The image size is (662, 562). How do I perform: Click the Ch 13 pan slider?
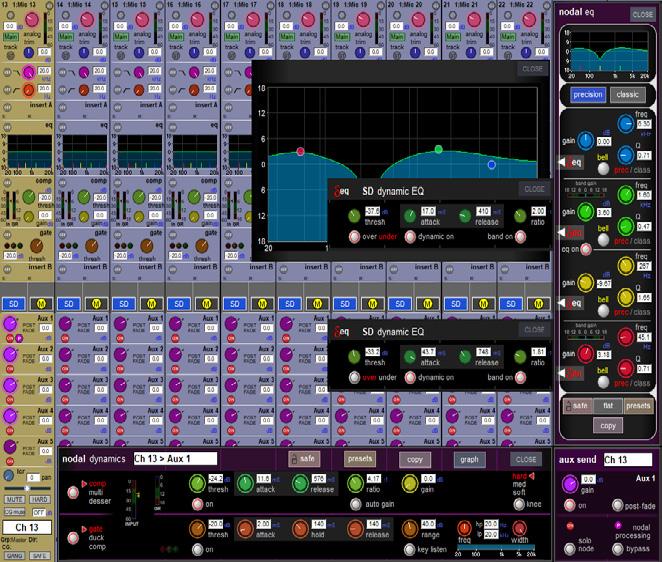point(27,488)
